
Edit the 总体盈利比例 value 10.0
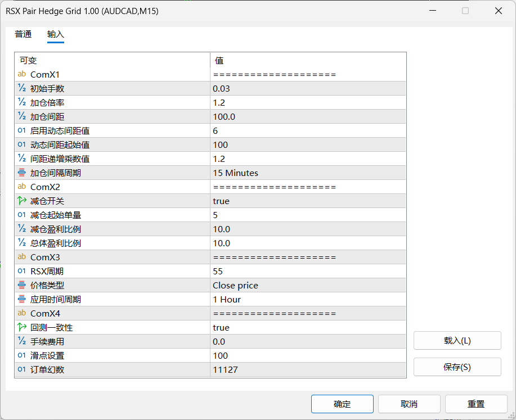point(308,243)
